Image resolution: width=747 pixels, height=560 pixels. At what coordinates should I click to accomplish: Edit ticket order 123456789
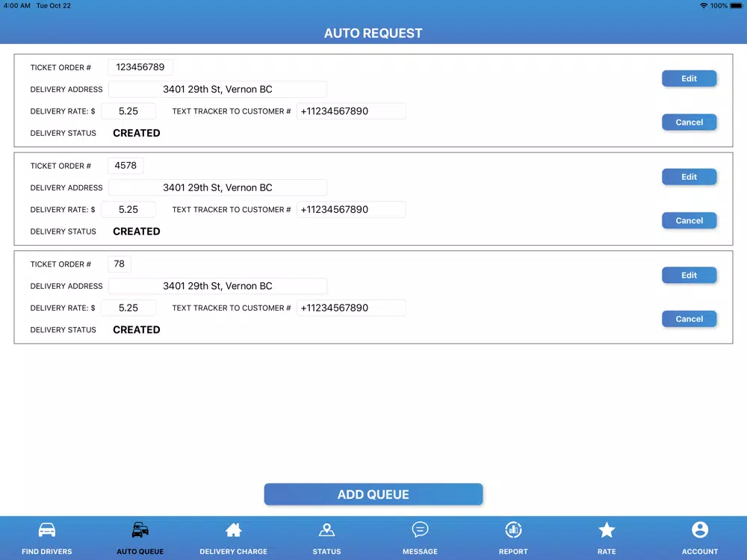tap(689, 78)
